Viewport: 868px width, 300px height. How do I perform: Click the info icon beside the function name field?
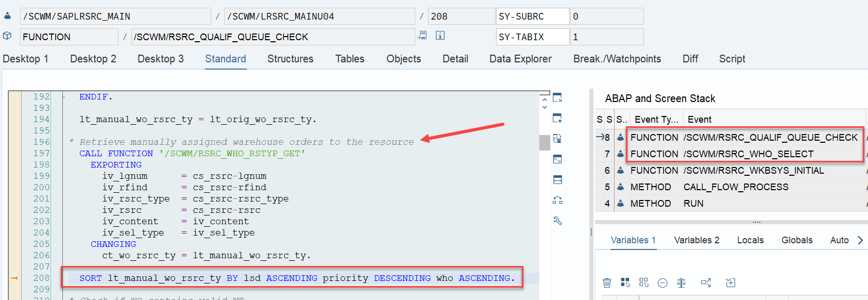(x=440, y=36)
